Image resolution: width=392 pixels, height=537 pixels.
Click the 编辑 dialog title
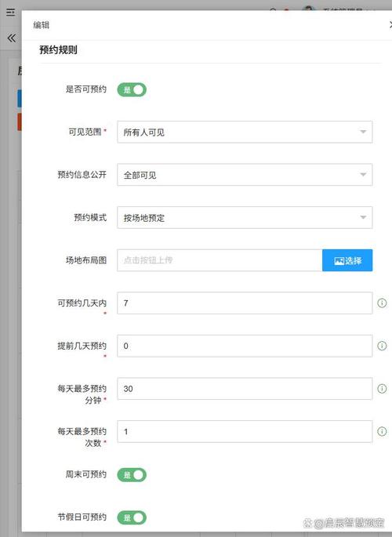point(41,25)
